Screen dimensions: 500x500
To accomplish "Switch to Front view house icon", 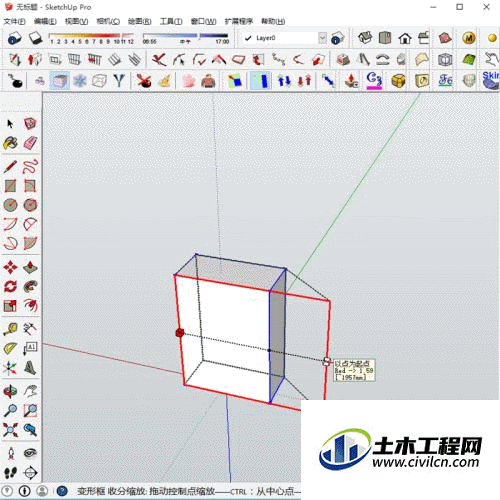I will pos(405,38).
